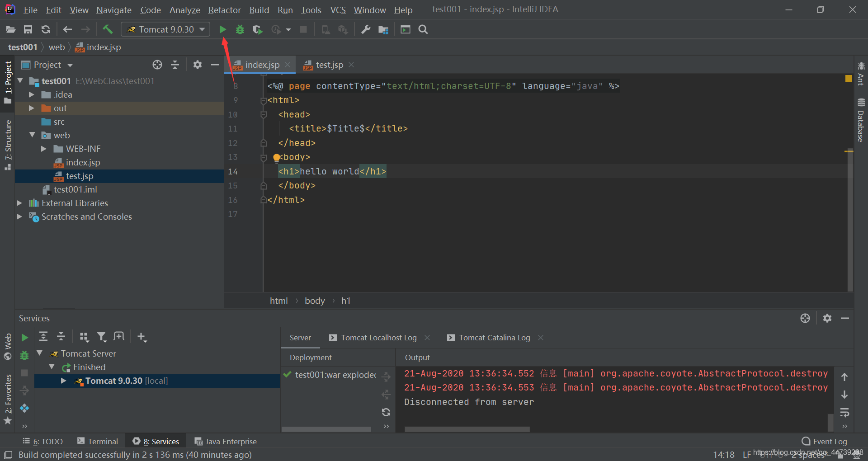Viewport: 868px width, 461px height.
Task: Click the h1 breadcrumb in editor
Action: [346, 301]
